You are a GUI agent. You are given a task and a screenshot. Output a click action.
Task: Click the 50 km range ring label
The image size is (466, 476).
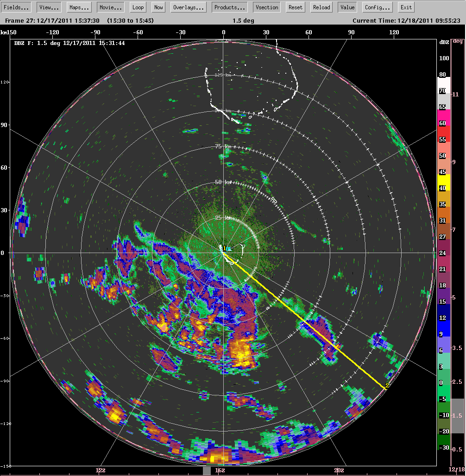coord(223,182)
